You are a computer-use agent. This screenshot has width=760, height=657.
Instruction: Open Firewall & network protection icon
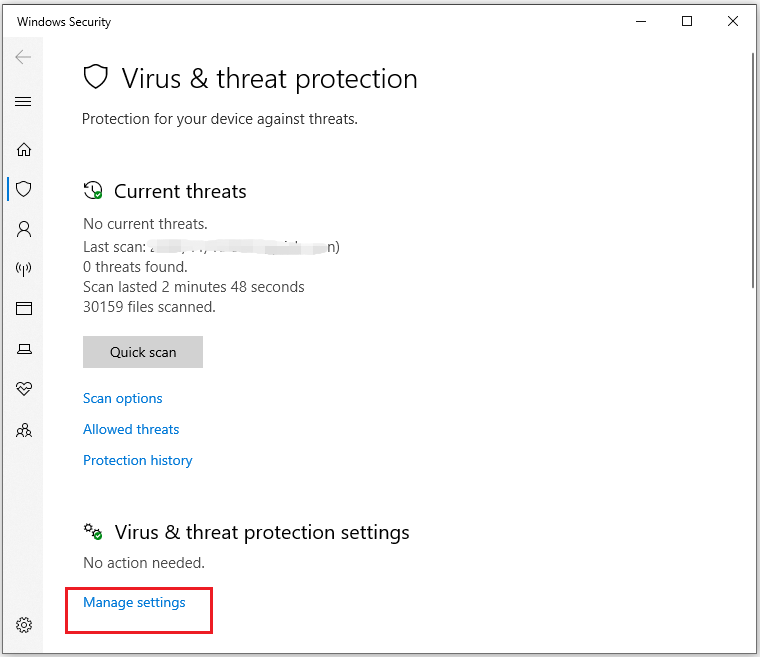point(24,269)
